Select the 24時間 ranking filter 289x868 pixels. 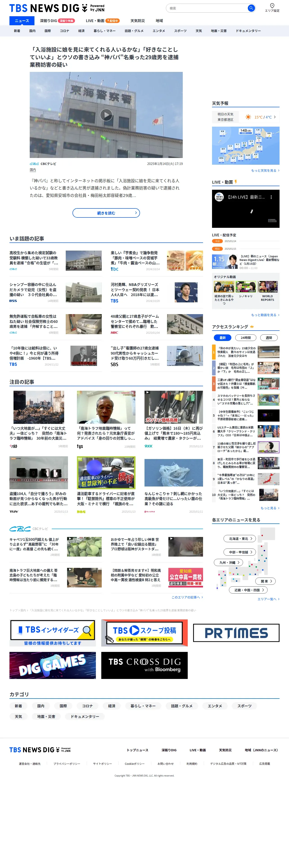[x=246, y=338]
